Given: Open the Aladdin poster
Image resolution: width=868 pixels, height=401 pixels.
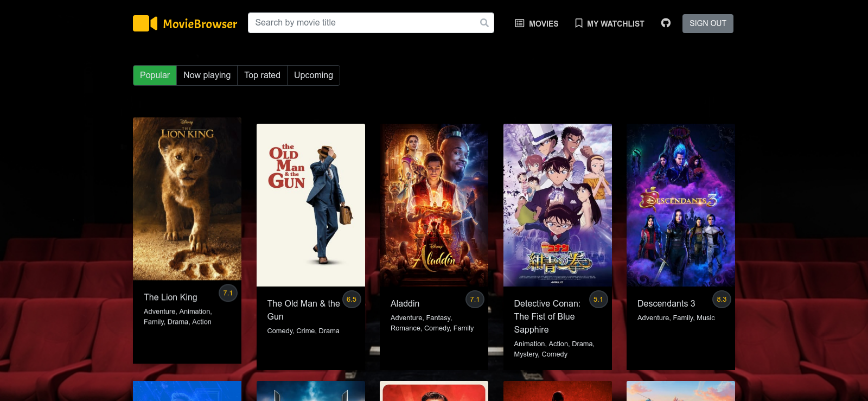Looking at the screenshot, I should (x=434, y=205).
